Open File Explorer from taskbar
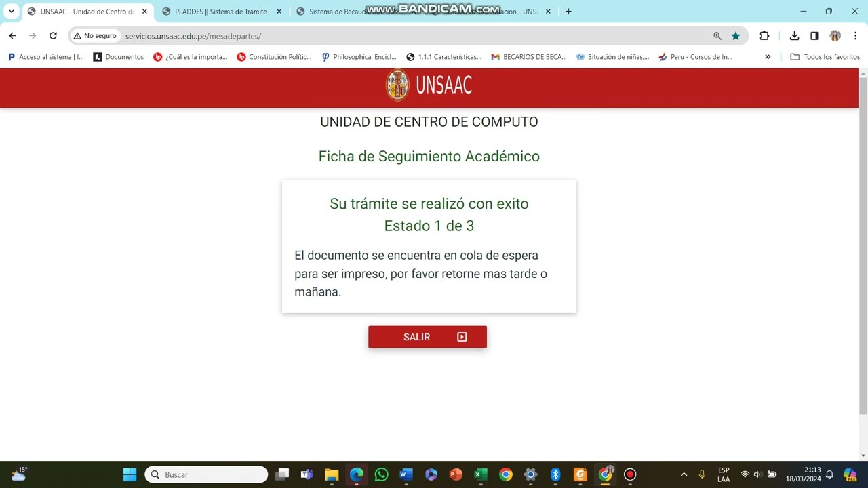Viewport: 868px width, 488px height. 332,474
